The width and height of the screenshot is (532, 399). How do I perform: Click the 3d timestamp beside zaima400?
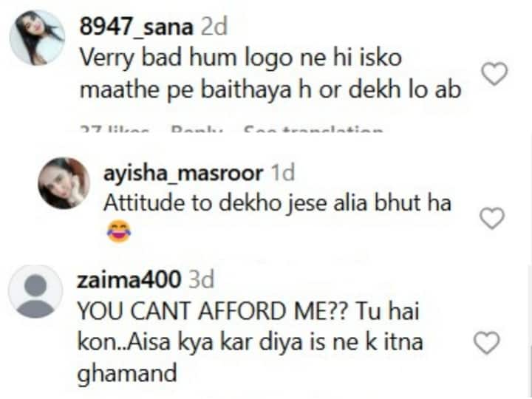tap(202, 280)
